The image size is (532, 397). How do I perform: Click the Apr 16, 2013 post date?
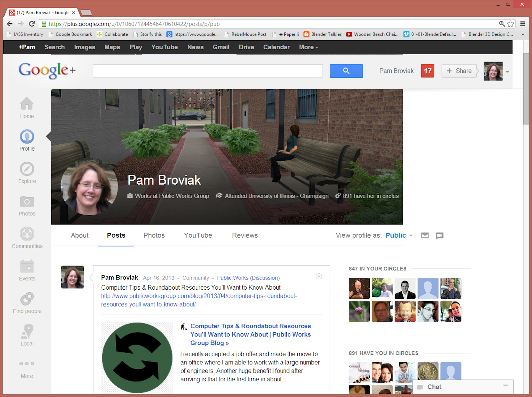(x=159, y=278)
